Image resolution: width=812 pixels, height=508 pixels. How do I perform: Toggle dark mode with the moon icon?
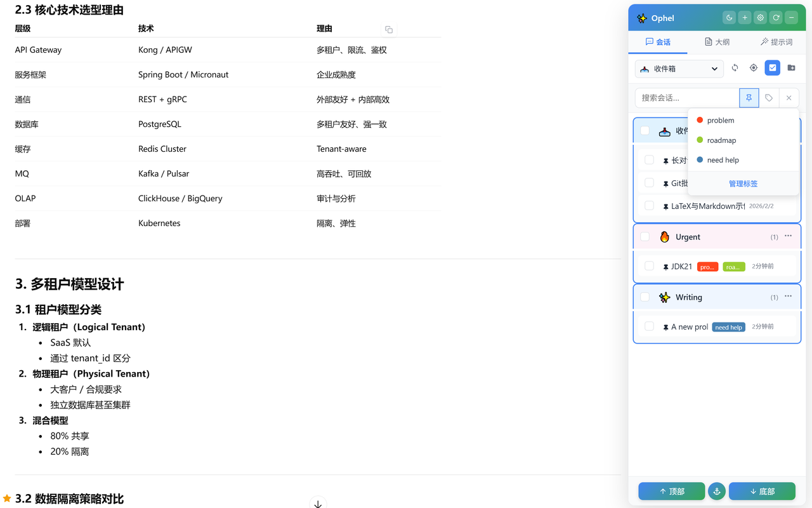(x=730, y=18)
